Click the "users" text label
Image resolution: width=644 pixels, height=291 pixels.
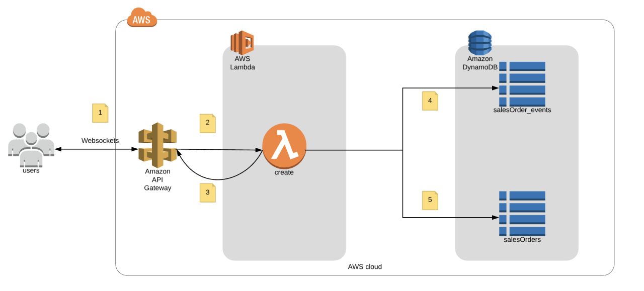tap(31, 171)
